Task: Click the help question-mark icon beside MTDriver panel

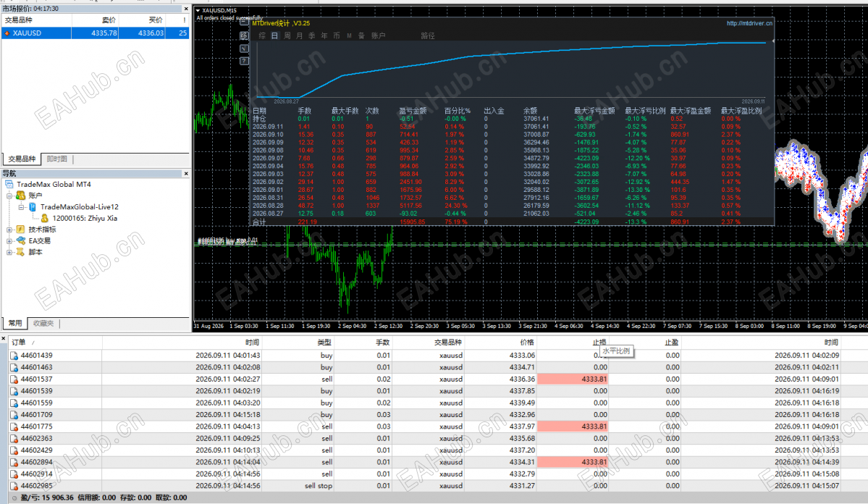Action: 244,61
